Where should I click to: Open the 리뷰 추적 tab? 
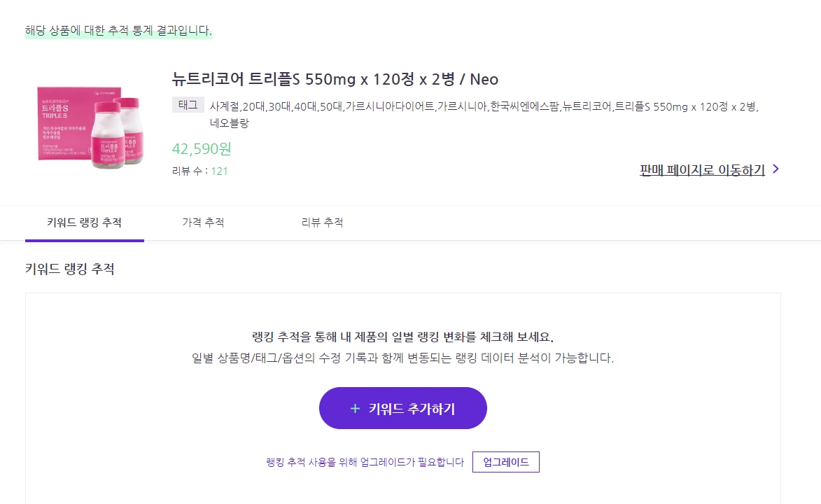(323, 222)
